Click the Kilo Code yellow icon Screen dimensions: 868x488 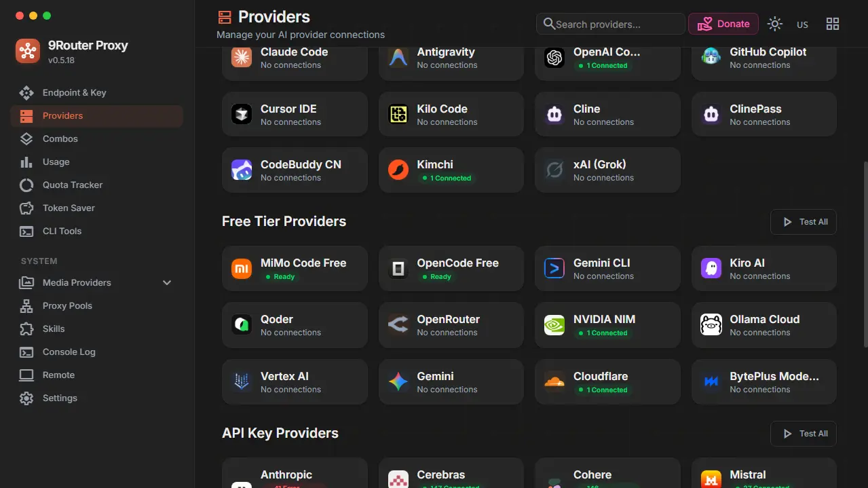pyautogui.click(x=398, y=114)
